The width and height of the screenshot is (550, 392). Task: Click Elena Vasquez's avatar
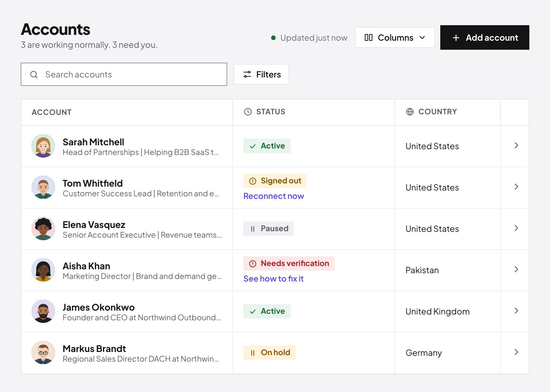coord(43,229)
